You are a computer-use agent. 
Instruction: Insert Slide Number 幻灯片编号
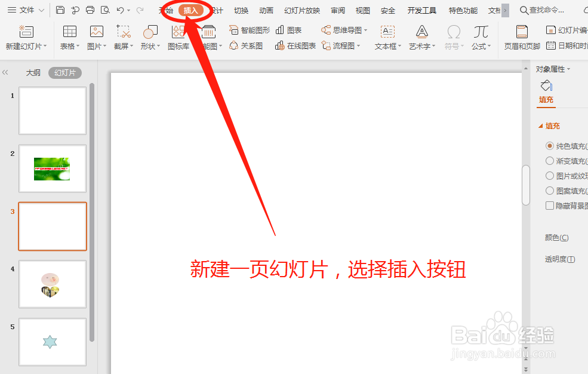point(567,30)
